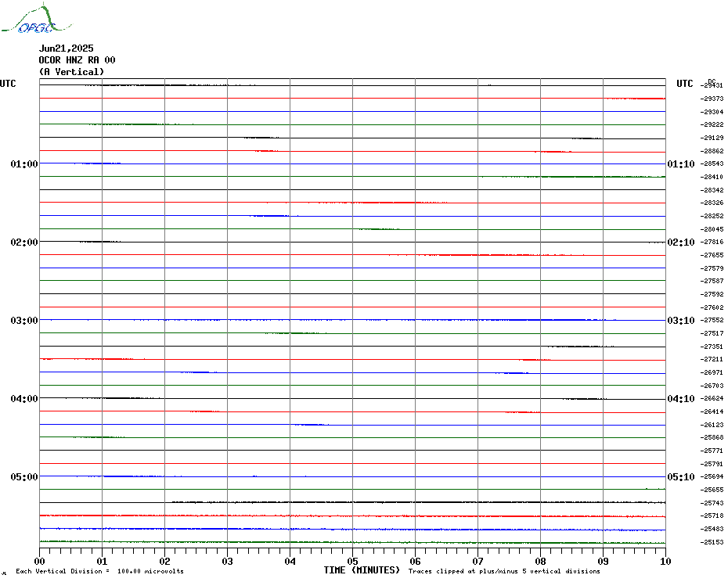Click the minute '07' axis tick label
This screenshot has width=728, height=582.
click(x=478, y=561)
